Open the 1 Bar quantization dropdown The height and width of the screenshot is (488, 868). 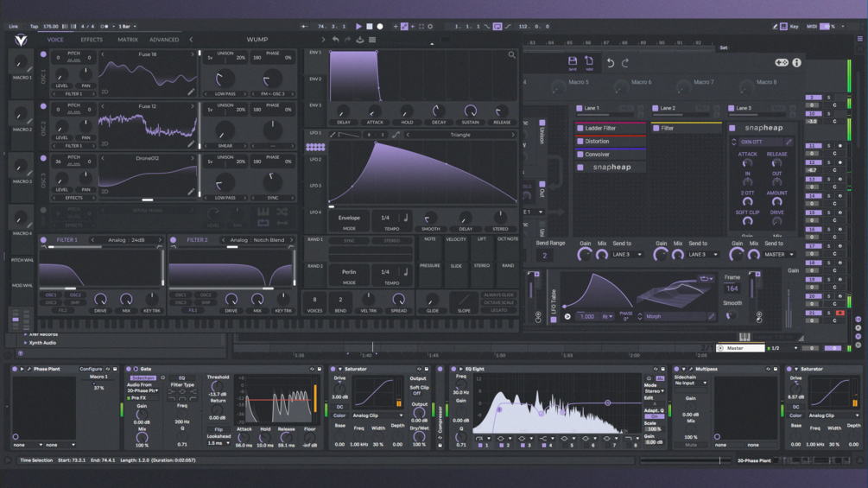[x=127, y=26]
